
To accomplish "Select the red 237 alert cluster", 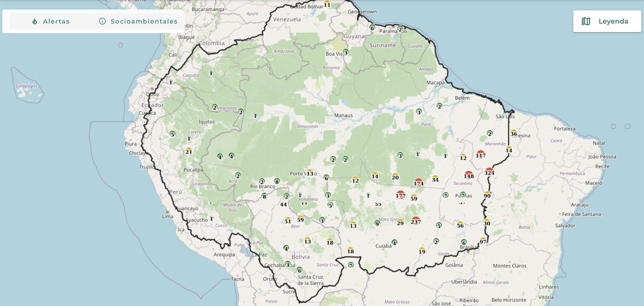I will [x=415, y=221].
